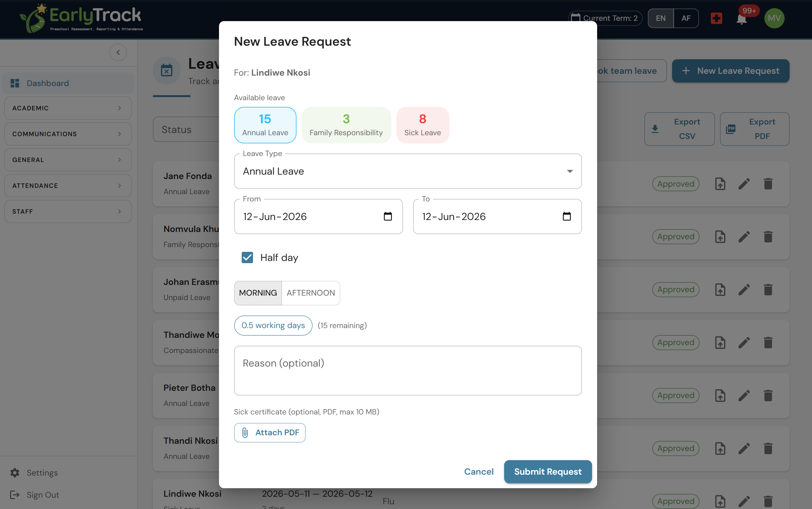Cancel the new leave request

point(479,471)
